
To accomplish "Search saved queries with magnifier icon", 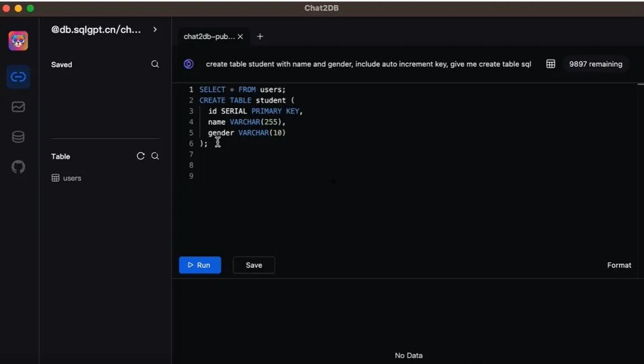I will (155, 64).
